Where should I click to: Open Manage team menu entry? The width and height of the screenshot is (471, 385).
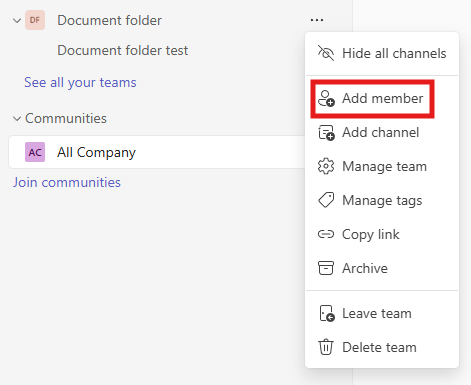click(382, 166)
